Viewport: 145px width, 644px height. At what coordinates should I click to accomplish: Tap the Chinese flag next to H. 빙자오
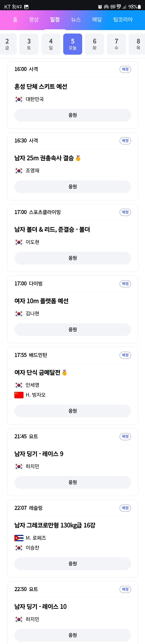(x=19, y=395)
